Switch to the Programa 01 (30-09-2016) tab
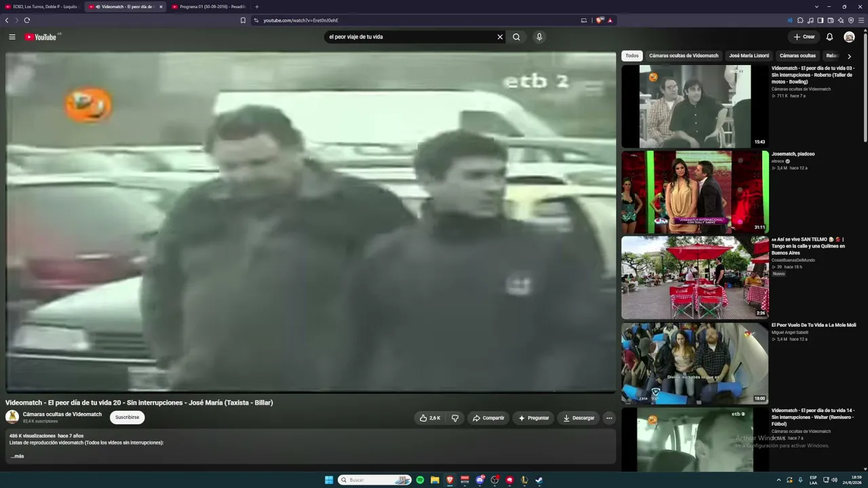The width and height of the screenshot is (868, 488). (x=208, y=7)
